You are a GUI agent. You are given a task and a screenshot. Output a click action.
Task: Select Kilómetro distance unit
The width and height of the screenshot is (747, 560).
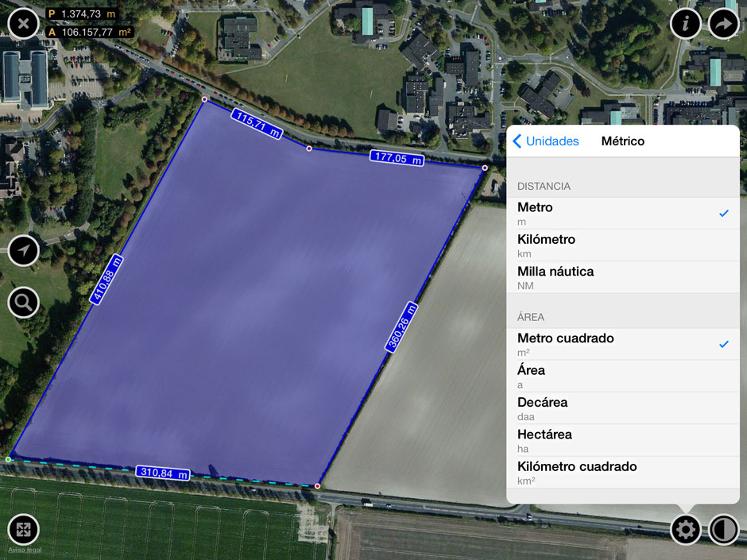[622, 245]
